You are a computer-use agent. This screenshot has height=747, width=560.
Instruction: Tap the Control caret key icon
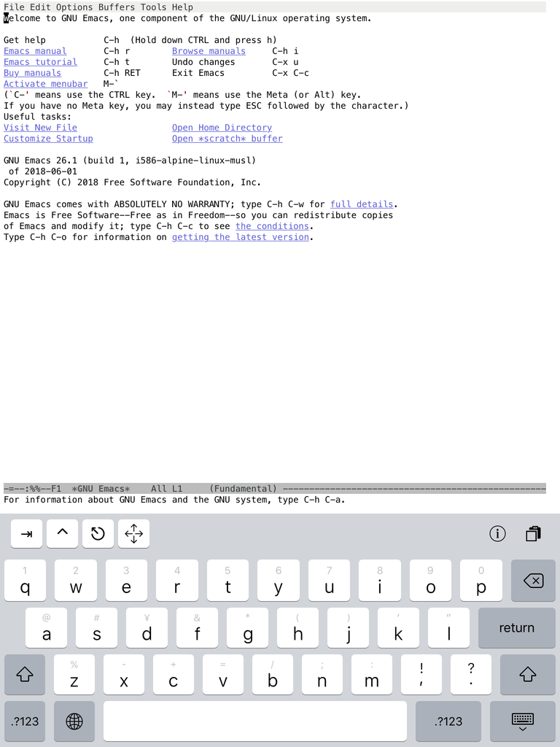(63, 533)
